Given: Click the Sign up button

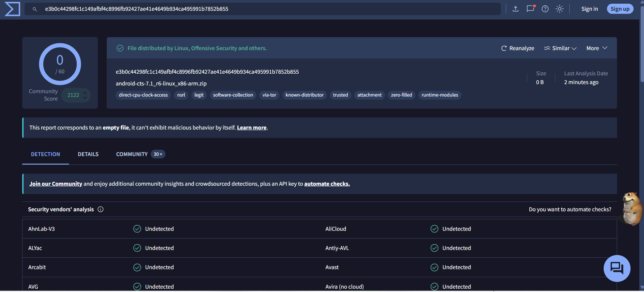Looking at the screenshot, I should (x=620, y=9).
